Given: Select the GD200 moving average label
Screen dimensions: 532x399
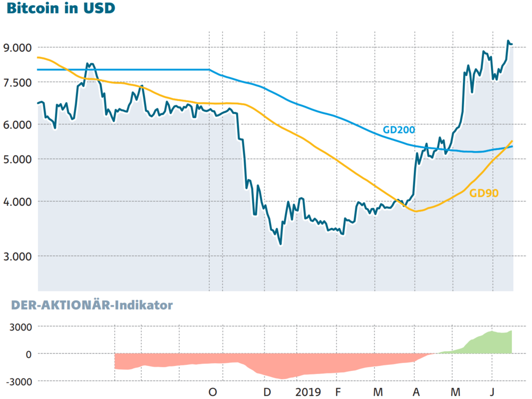Looking at the screenshot, I should click(398, 130).
